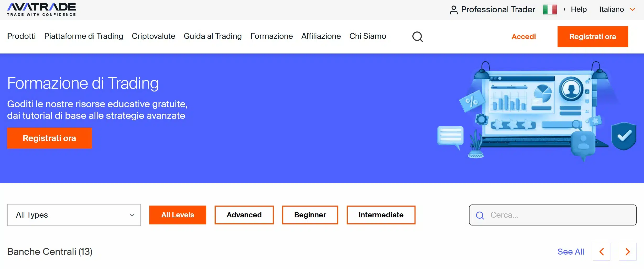The height and width of the screenshot is (269, 644).
Task: Open the Prodotti menu
Action: 21,36
